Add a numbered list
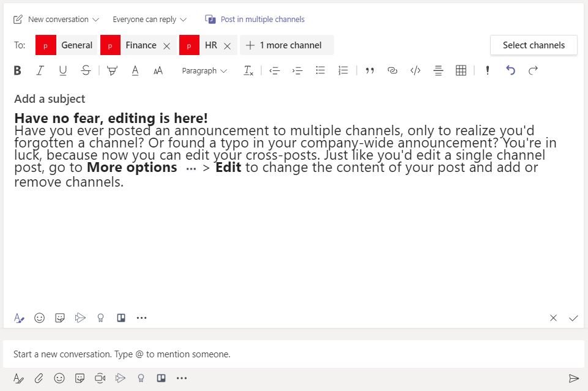 [343, 70]
